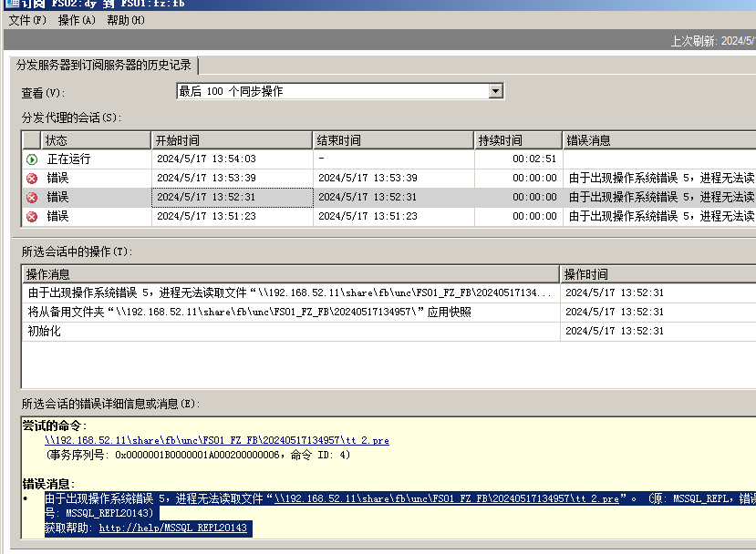This screenshot has height=554, width=756.
Task: Select start time 2024/5/17 13:54:03 cell
Action: tap(232, 159)
